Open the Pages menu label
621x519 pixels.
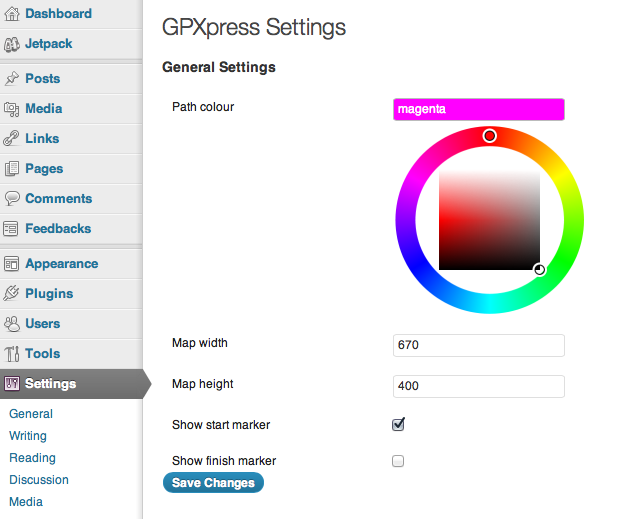click(x=44, y=169)
